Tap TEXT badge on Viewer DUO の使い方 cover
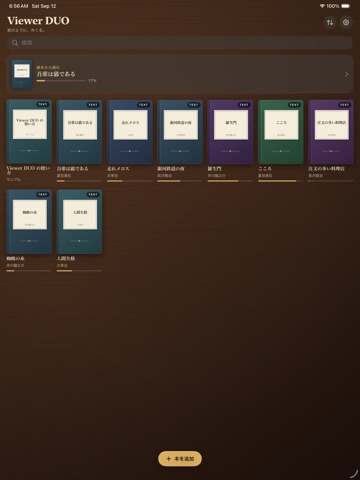The height and width of the screenshot is (480, 360). [x=43, y=104]
